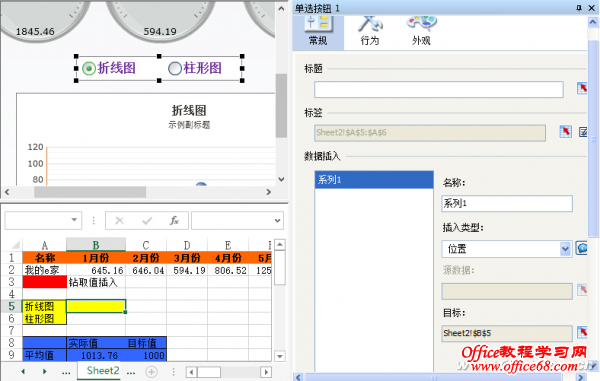
Task: Click spreadsheet vertical scrollbar up arrow
Action: [x=280, y=244]
